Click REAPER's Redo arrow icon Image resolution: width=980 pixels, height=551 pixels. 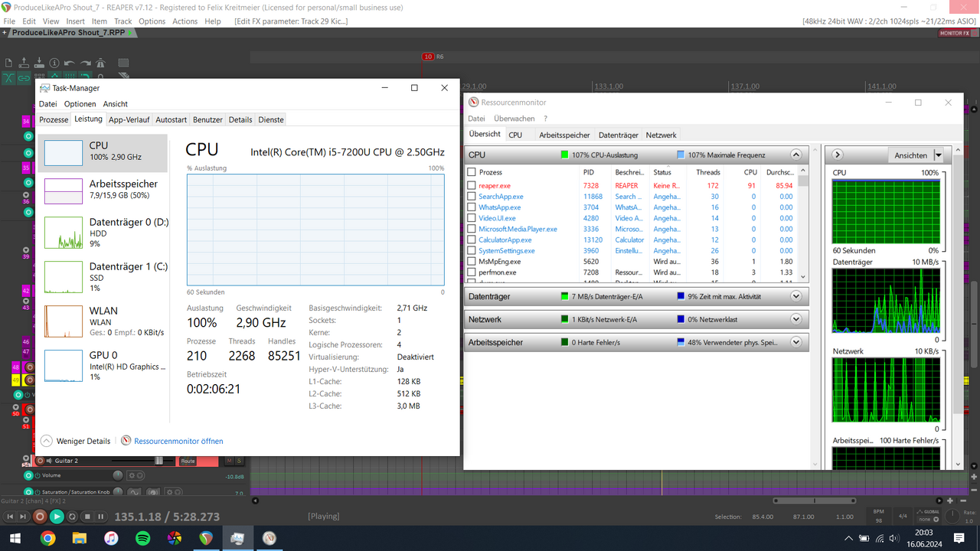[85, 63]
